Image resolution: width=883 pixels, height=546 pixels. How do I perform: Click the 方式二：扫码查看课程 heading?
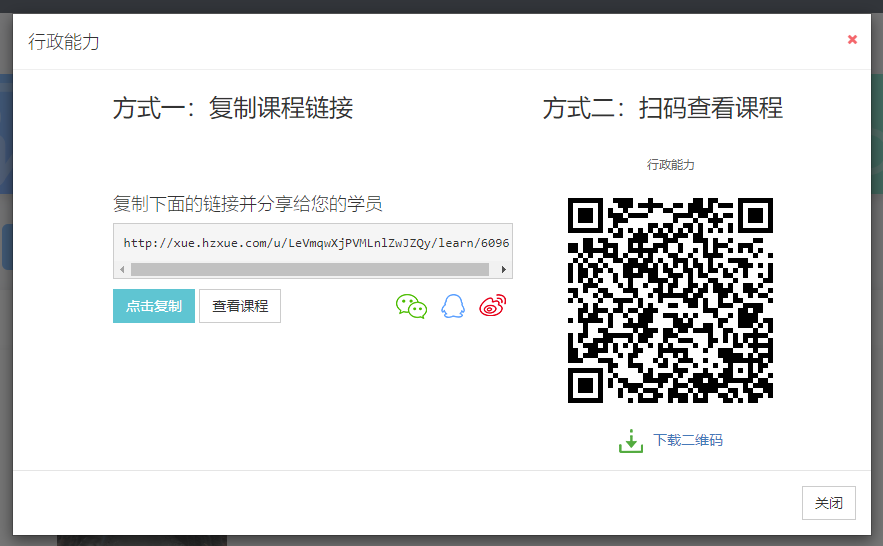tap(663, 108)
